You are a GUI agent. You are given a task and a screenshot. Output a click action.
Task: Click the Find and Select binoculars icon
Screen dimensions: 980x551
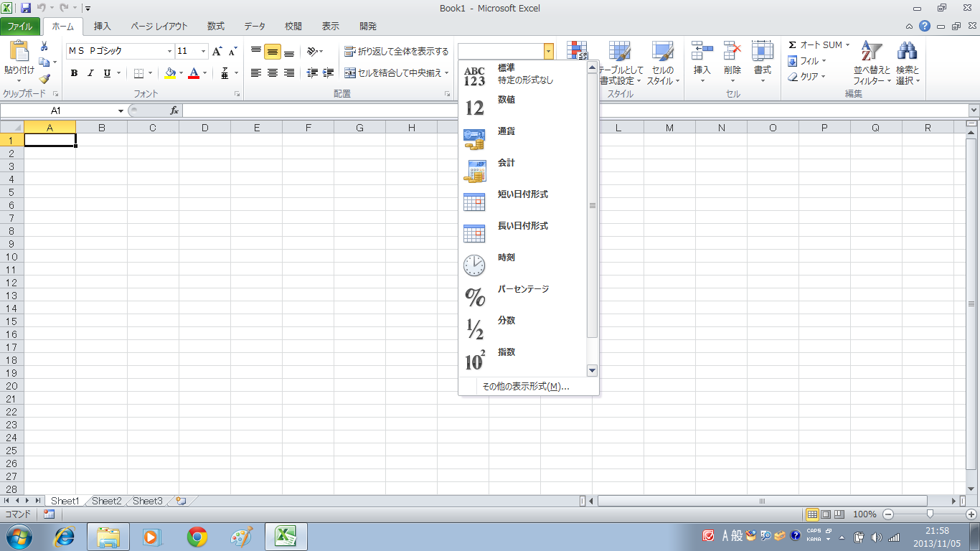coord(907,52)
